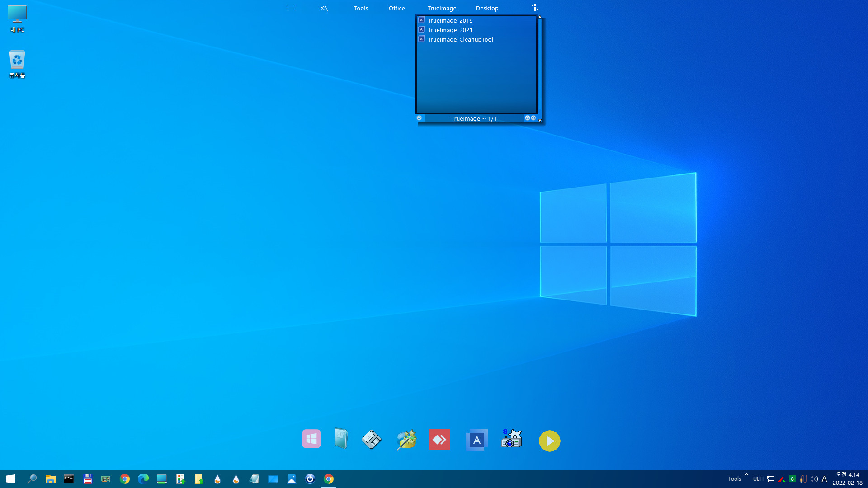This screenshot has width=868, height=488.
Task: Click the first water drop taskbar icon
Action: tap(217, 479)
